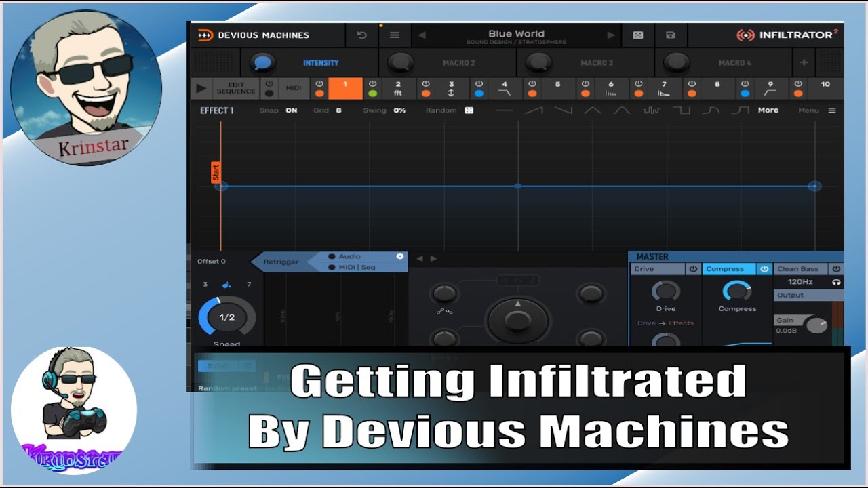Click the Random dice in Effect 1 bar
This screenshot has height=488, width=868.
469,110
